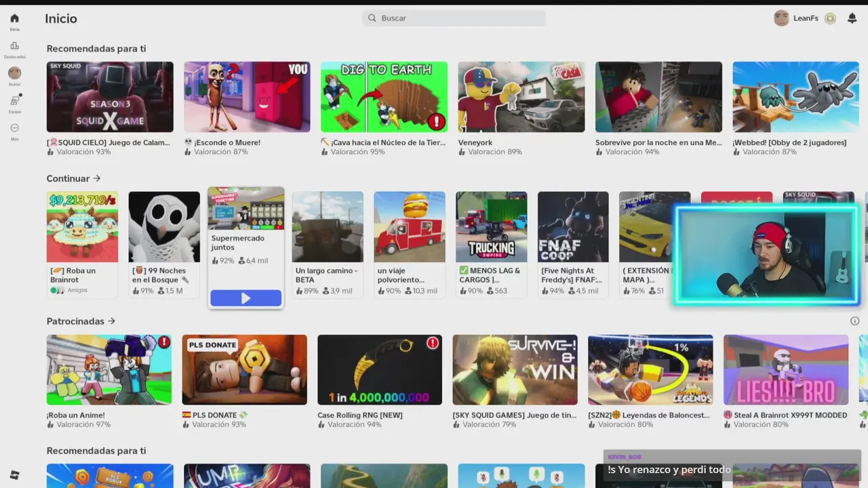The height and width of the screenshot is (488, 868).
Task: Open the Veneyork game thumbnail
Action: coord(521,97)
